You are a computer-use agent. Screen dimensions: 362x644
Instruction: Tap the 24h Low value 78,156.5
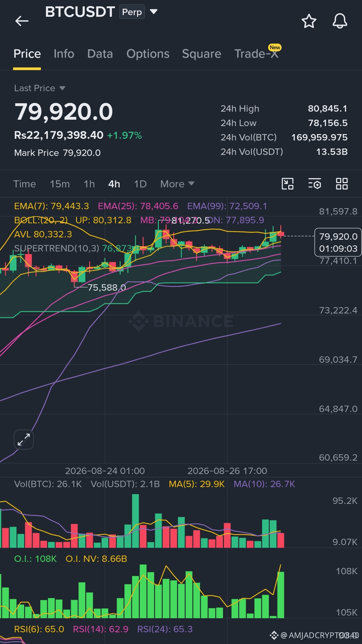(327, 123)
